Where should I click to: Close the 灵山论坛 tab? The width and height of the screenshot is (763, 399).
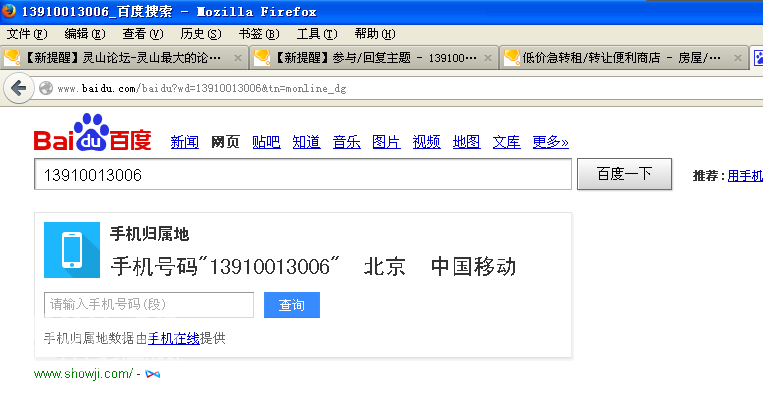pyautogui.click(x=237, y=58)
